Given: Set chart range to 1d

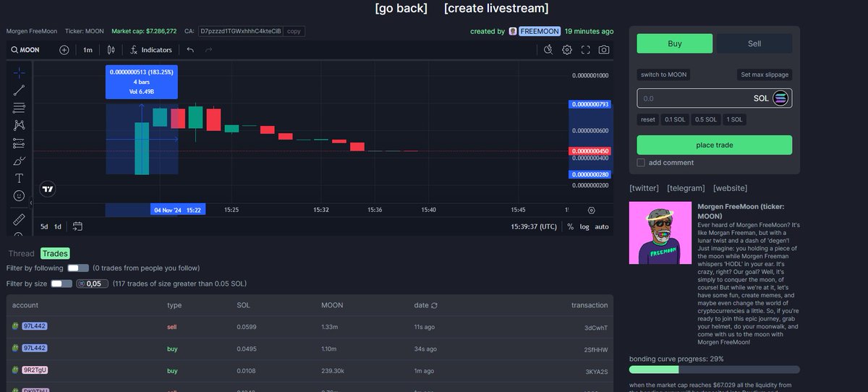Looking at the screenshot, I should point(58,226).
